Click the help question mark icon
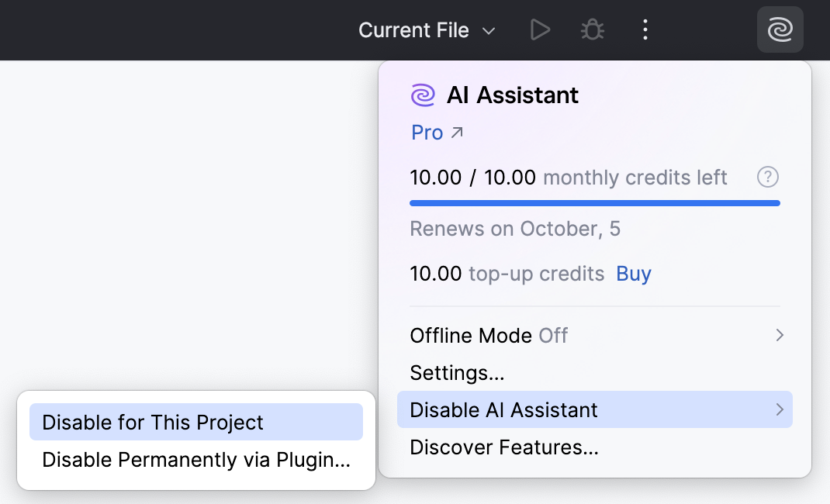 pyautogui.click(x=767, y=177)
